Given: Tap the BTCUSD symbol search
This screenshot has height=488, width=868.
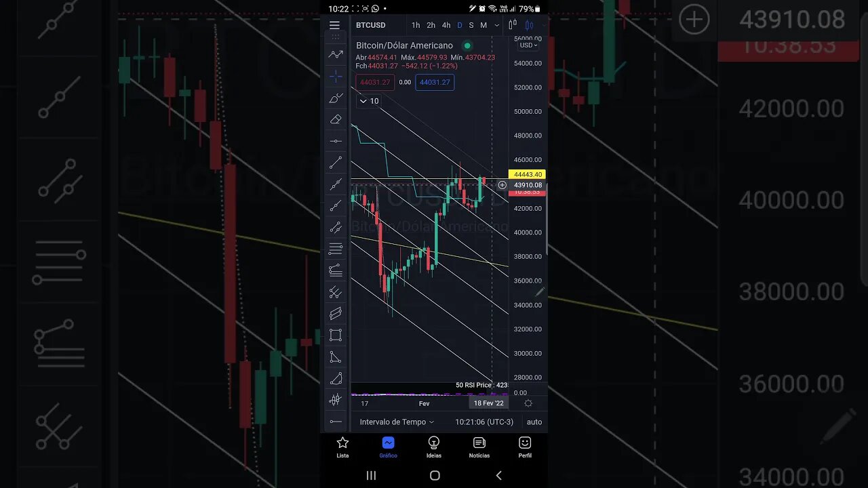Looking at the screenshot, I should [x=371, y=25].
